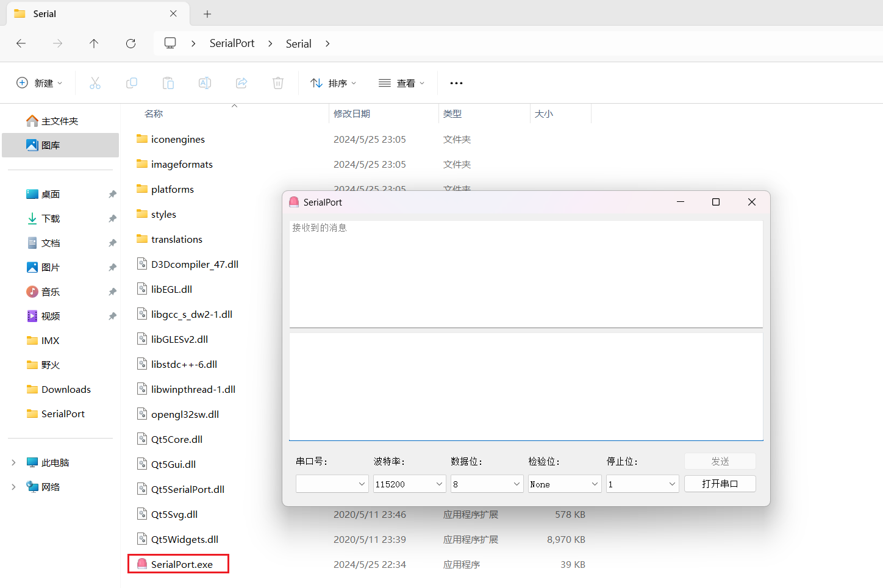This screenshot has width=883, height=588.
Task: Click chevron after Serial in address bar
Action: 328,43
